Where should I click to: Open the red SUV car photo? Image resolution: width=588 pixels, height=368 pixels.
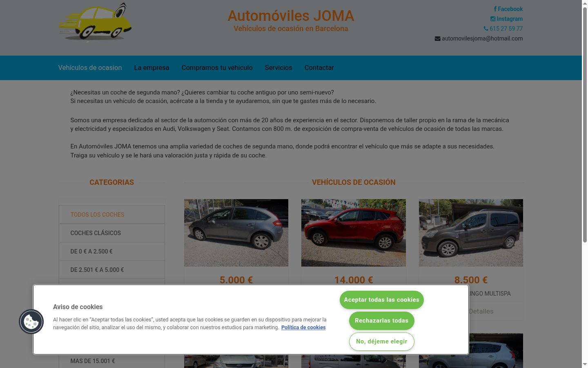point(354,233)
